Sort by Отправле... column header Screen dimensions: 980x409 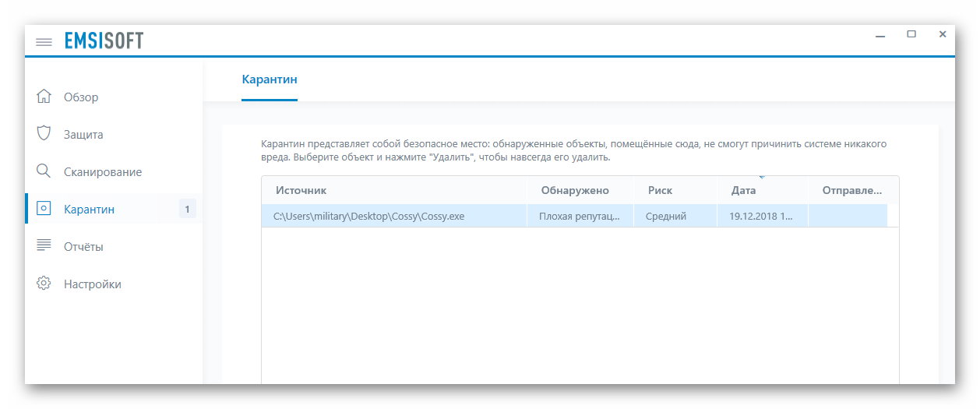tap(854, 190)
